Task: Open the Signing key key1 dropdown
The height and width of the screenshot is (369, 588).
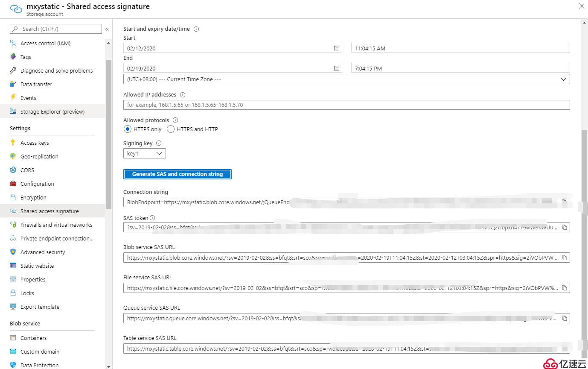Action: [145, 153]
